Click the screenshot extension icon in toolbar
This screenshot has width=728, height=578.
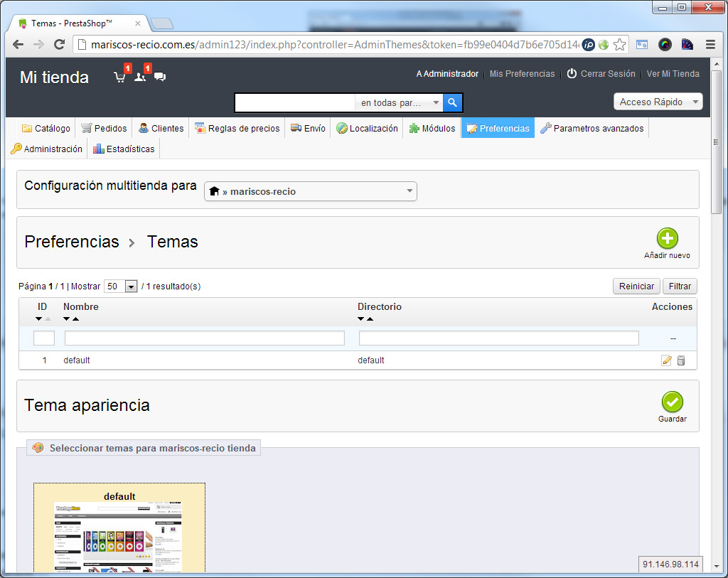point(642,45)
